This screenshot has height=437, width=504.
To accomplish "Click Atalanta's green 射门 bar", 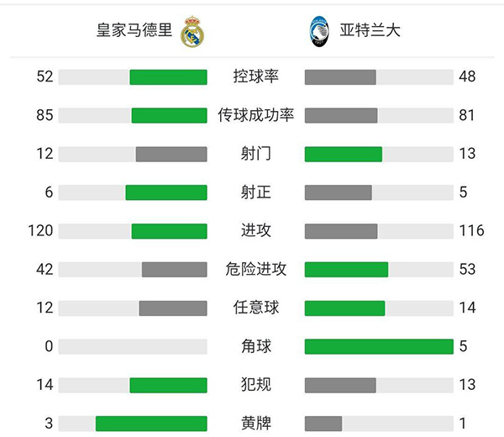I will (x=343, y=155).
